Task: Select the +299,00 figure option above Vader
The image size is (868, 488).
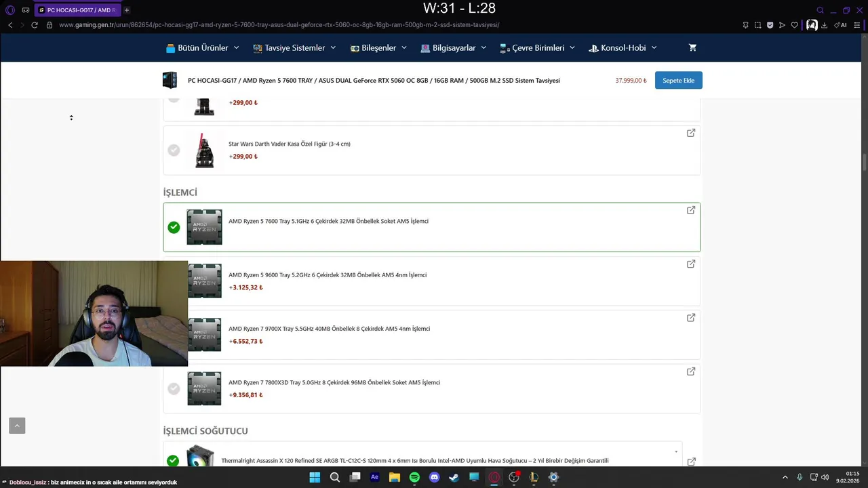Action: point(174,98)
